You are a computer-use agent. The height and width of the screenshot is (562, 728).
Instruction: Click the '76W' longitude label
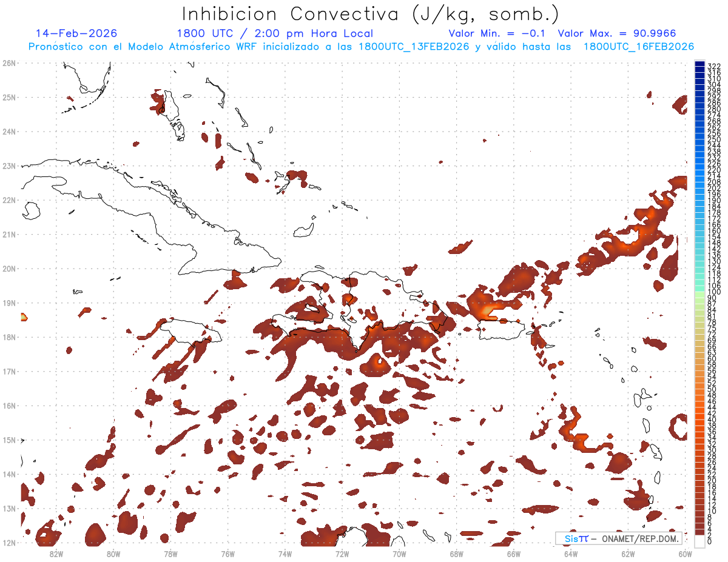point(228,554)
